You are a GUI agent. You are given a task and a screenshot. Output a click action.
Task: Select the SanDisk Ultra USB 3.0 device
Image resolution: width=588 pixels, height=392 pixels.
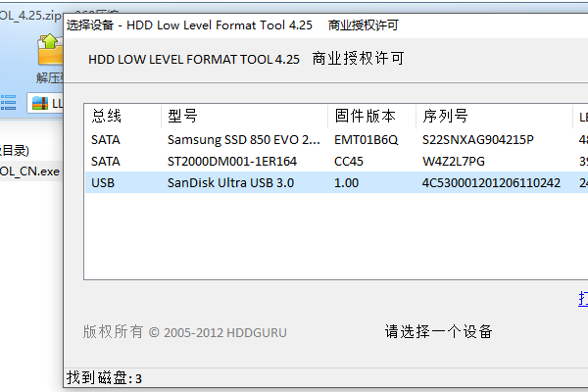click(336, 182)
